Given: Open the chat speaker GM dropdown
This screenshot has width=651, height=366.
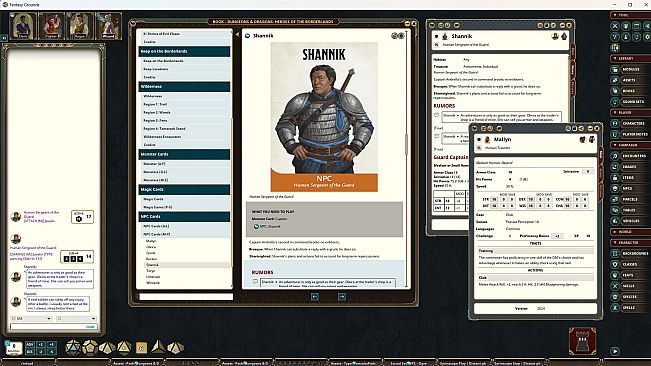Looking at the screenshot, I should [x=31, y=318].
